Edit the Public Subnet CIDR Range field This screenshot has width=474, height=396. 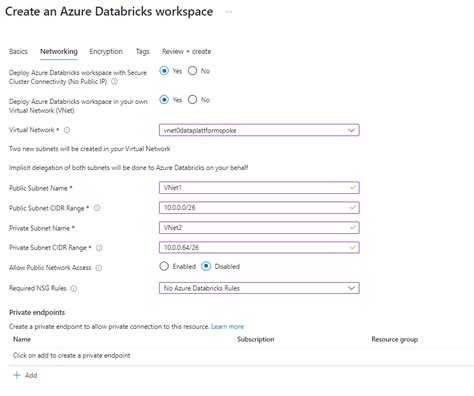pos(259,208)
